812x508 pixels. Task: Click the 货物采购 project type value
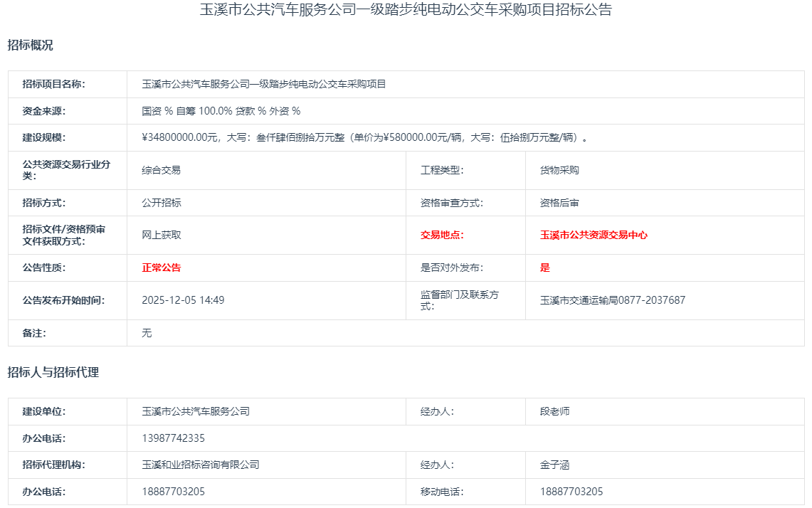[559, 170]
